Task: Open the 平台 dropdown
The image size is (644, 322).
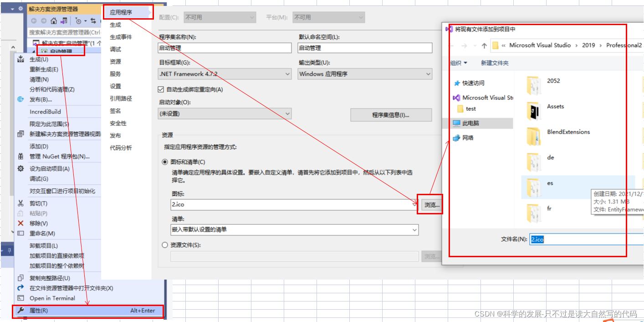Action: pyautogui.click(x=329, y=17)
